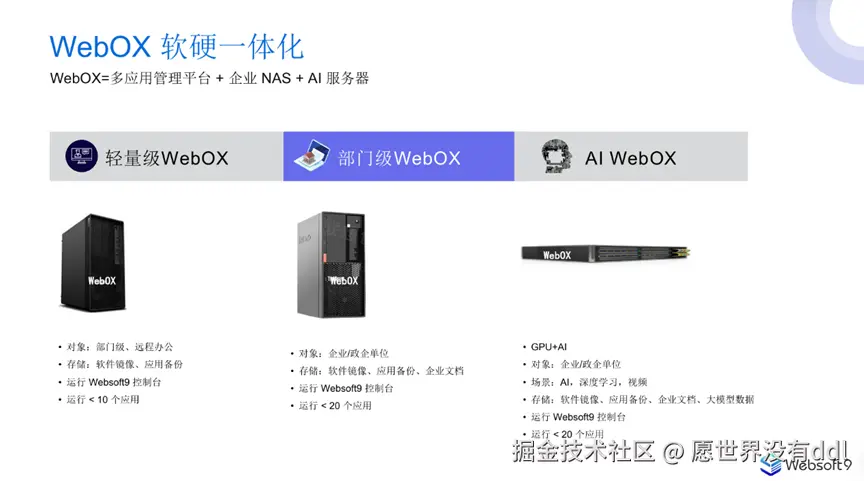The width and height of the screenshot is (864, 481).
Task: Click the rack-mounted WebOX server image
Action: pyautogui.click(x=606, y=253)
